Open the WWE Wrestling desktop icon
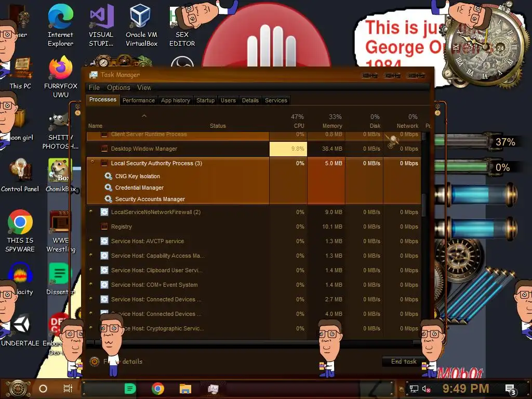 pyautogui.click(x=61, y=231)
